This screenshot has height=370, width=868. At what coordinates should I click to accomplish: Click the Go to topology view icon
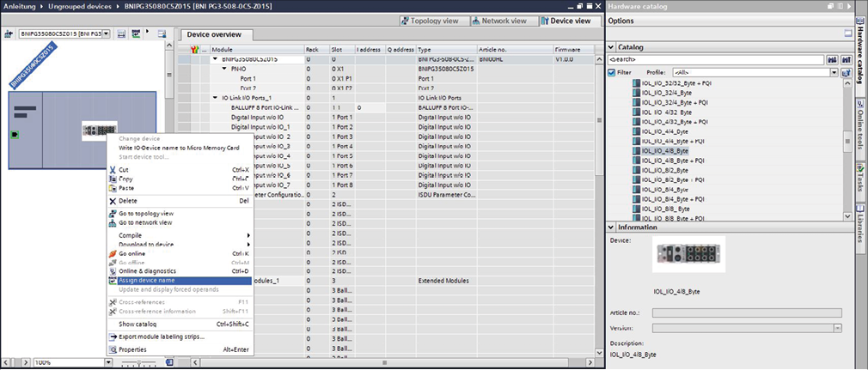click(112, 214)
